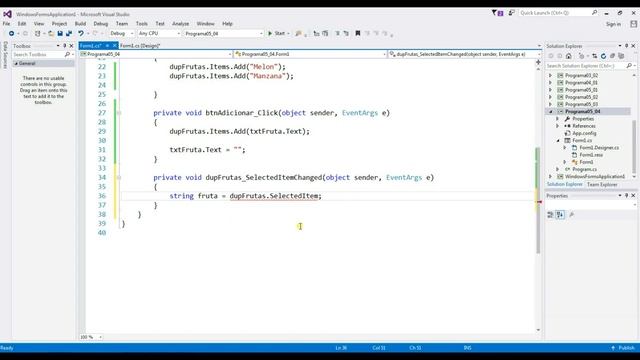Screen dimensions: 640x360
Task: Click the Publish icon in status bar
Action: (613, 348)
